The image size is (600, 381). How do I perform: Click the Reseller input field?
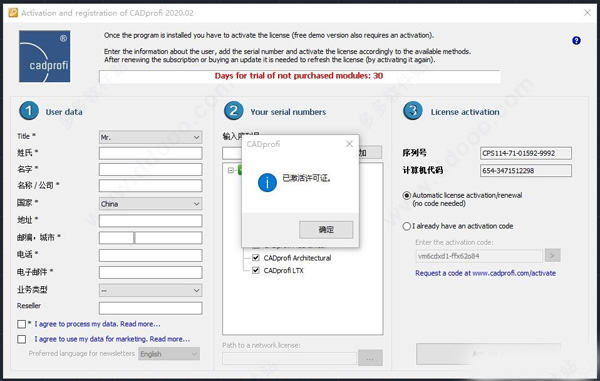click(x=150, y=308)
